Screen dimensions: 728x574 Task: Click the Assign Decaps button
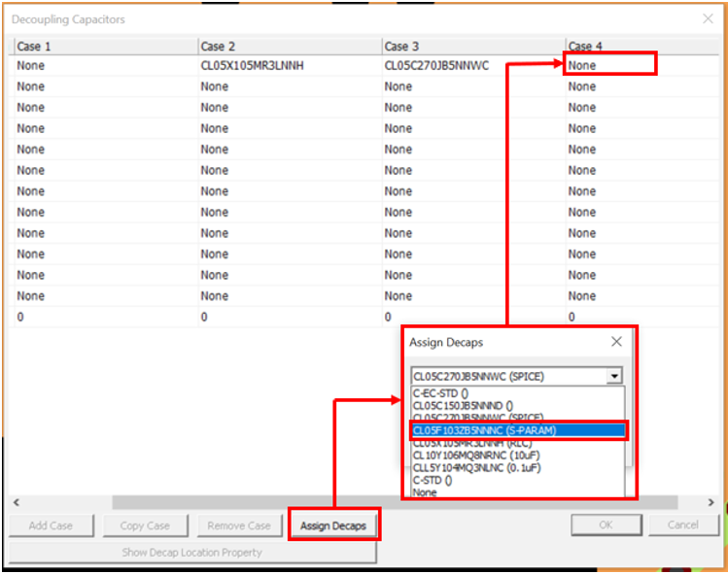pyautogui.click(x=333, y=525)
